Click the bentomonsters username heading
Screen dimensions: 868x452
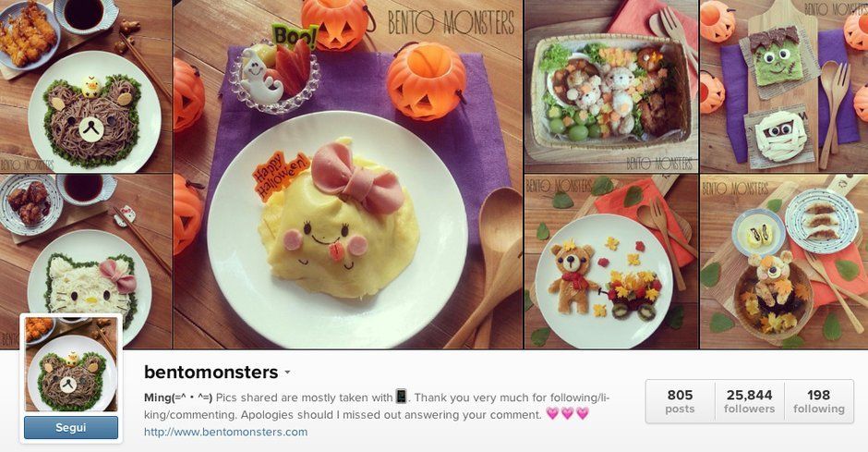pyautogui.click(x=211, y=373)
